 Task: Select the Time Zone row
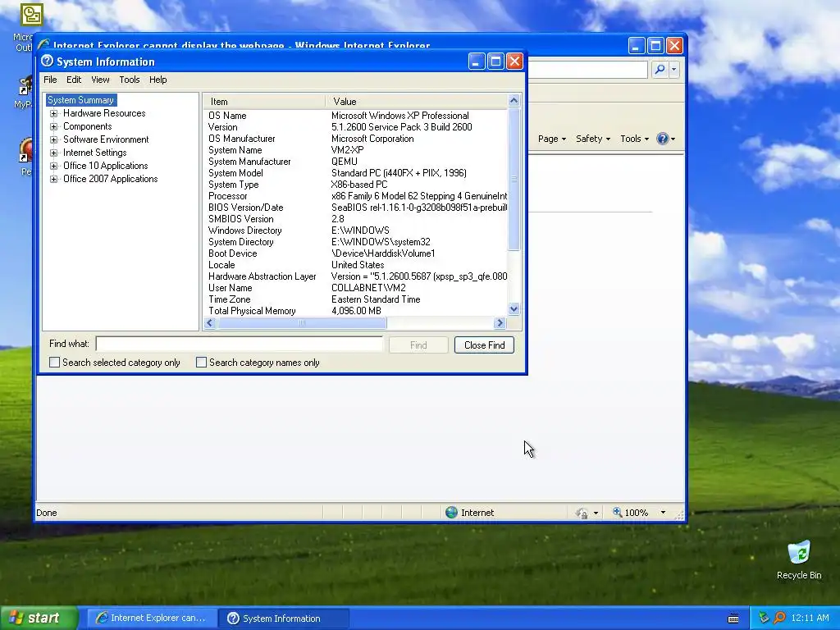(355, 299)
